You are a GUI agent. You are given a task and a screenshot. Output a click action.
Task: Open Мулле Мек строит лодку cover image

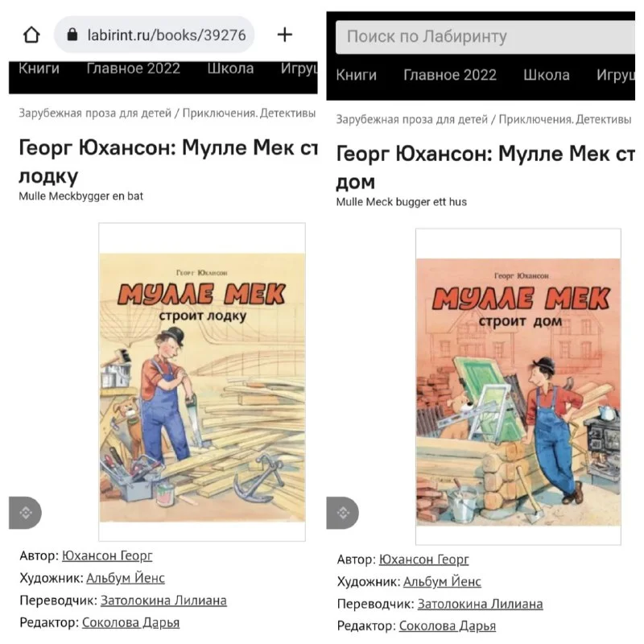tap(202, 382)
